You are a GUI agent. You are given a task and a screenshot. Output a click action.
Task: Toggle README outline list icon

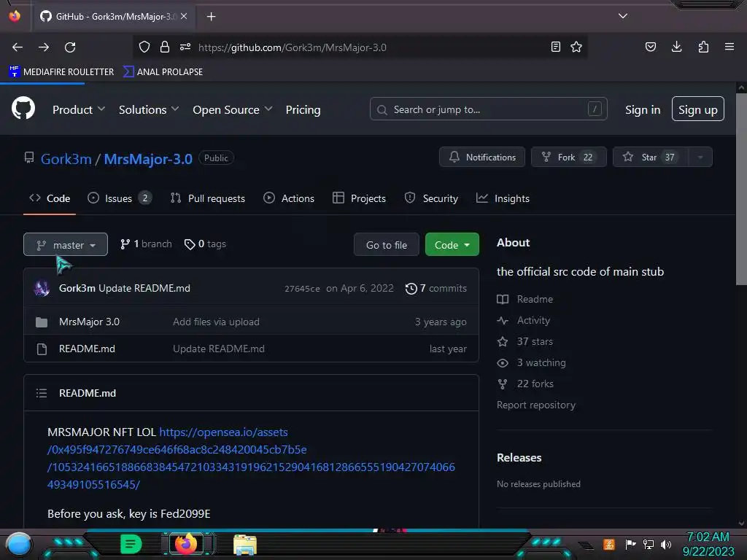tap(42, 393)
